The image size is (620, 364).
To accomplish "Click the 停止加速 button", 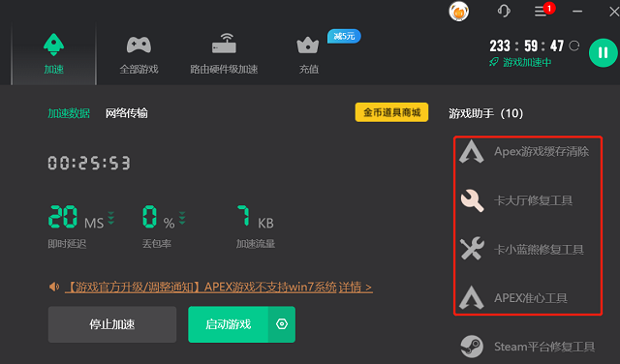I will 112,324.
